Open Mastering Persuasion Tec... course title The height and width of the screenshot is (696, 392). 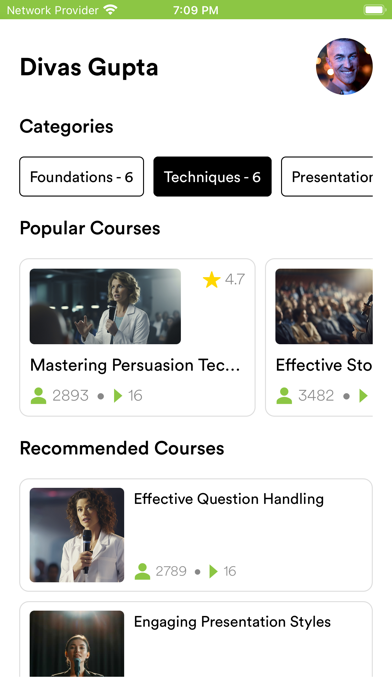pyautogui.click(x=135, y=365)
